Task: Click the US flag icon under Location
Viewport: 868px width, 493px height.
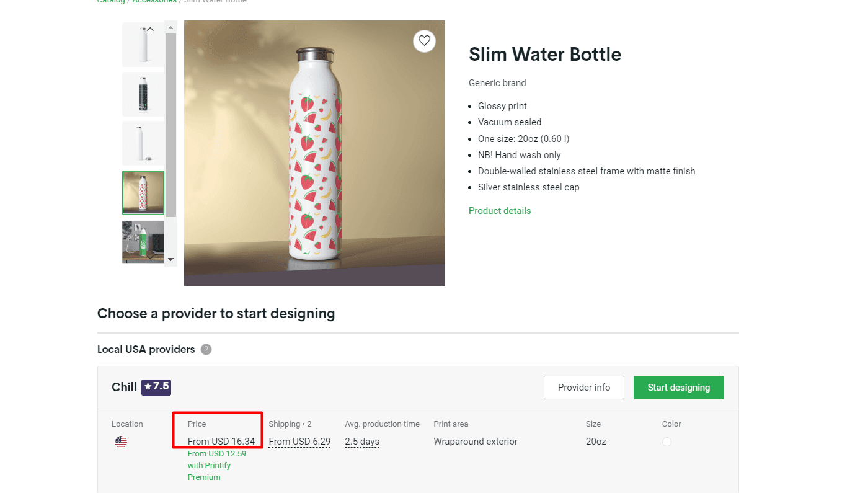Action: 120,442
